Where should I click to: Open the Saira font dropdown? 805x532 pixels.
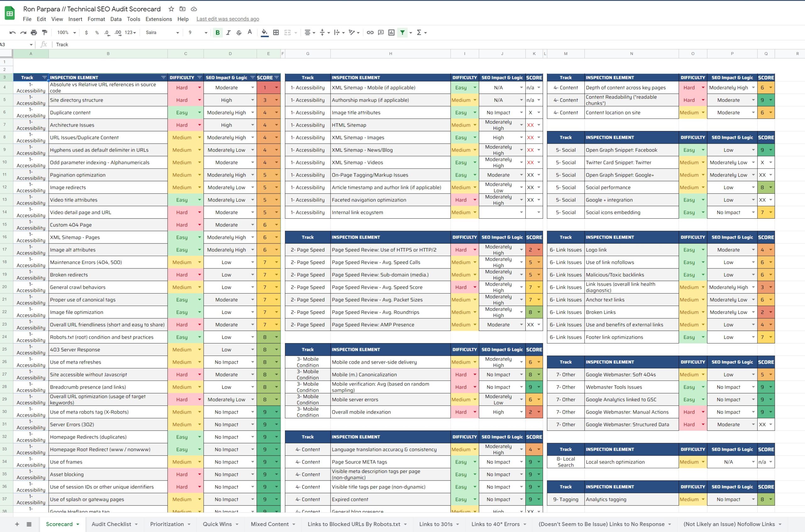click(162, 33)
